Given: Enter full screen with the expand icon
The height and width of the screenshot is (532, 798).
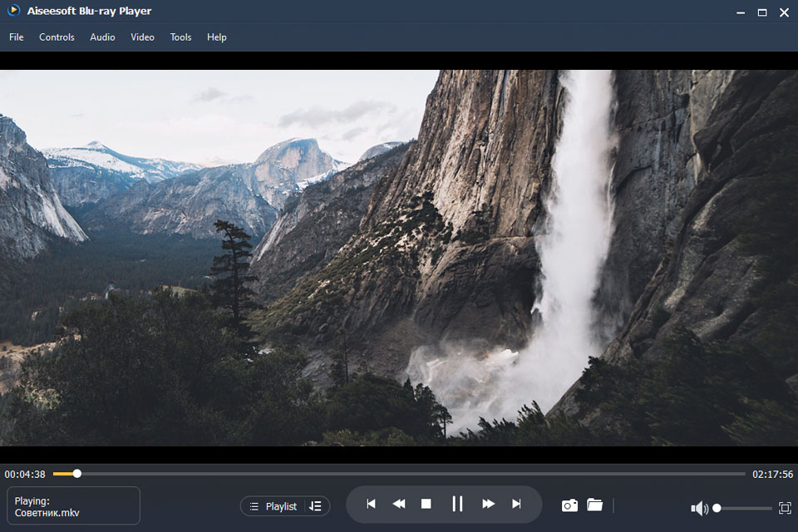Looking at the screenshot, I should click(x=782, y=507).
